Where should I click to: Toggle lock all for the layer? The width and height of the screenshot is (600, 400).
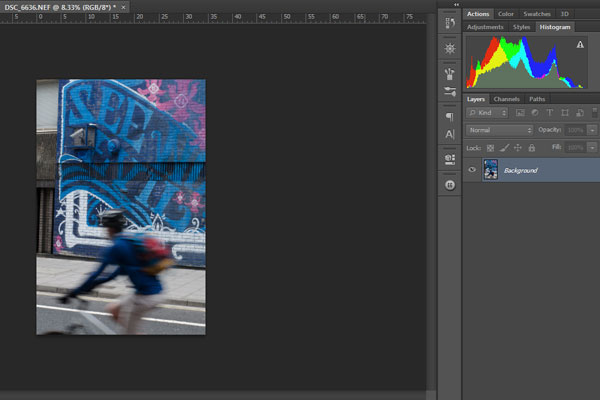pyautogui.click(x=530, y=147)
